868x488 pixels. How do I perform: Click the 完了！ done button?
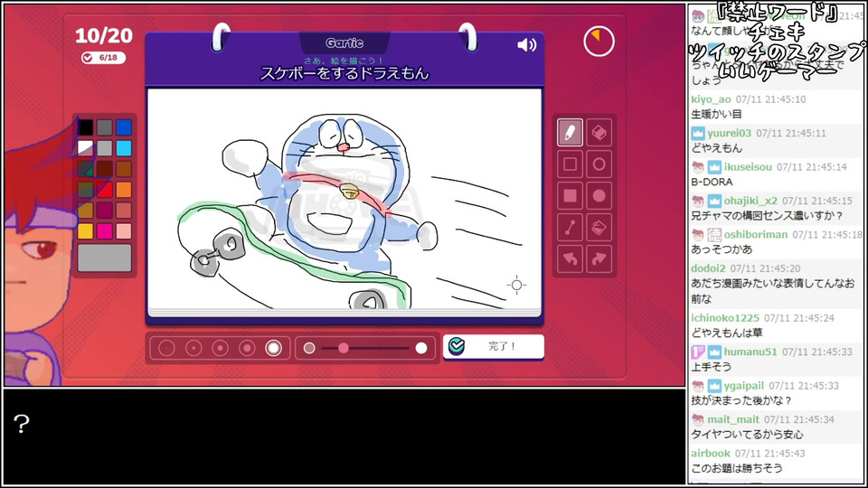(494, 347)
